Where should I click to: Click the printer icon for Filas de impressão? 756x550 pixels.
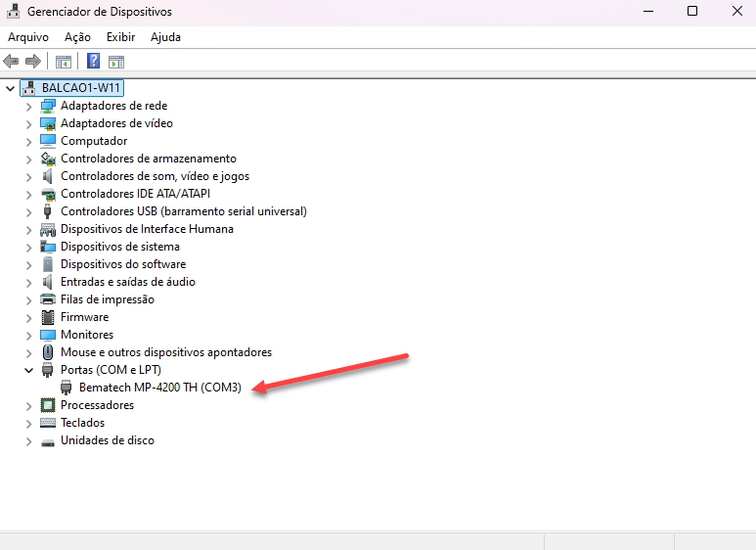coord(48,299)
